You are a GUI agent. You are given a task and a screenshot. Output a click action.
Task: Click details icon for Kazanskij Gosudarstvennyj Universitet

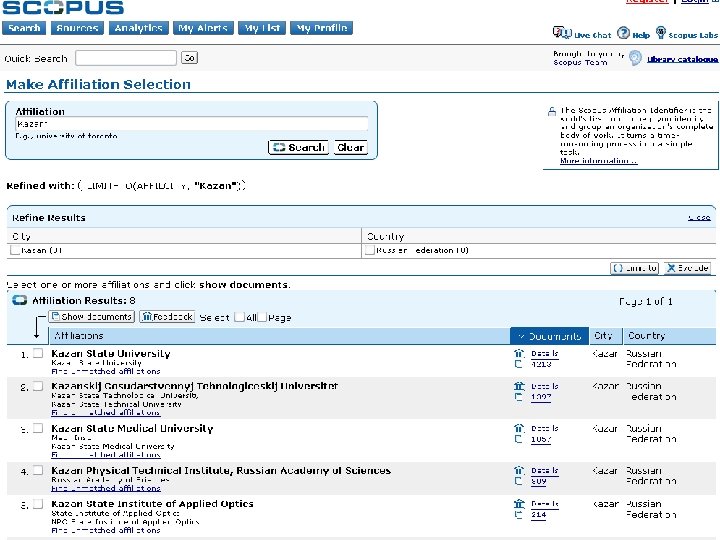pyautogui.click(x=519, y=386)
